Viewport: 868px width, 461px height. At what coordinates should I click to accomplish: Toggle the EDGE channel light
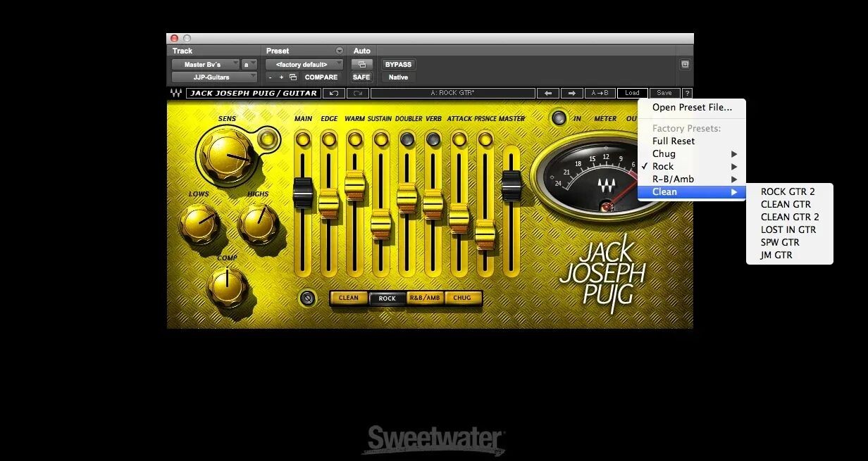329,139
